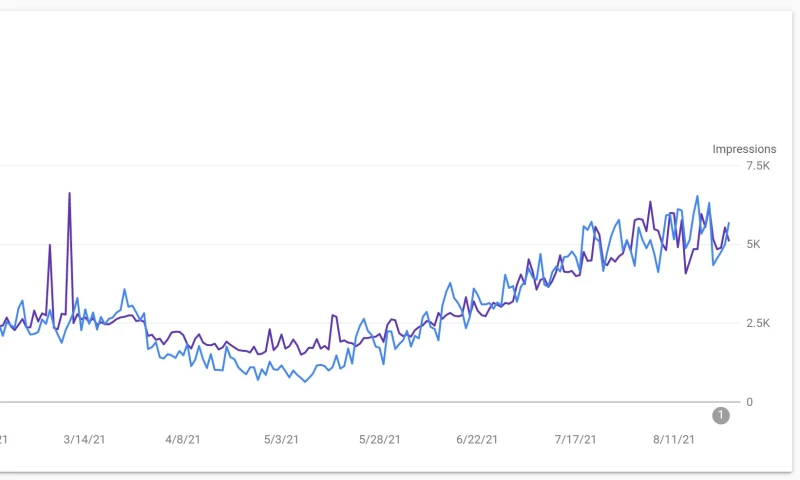Click the highest blue peak near 8/11/21
Image resolution: width=800 pixels, height=480 pixels.
click(697, 197)
